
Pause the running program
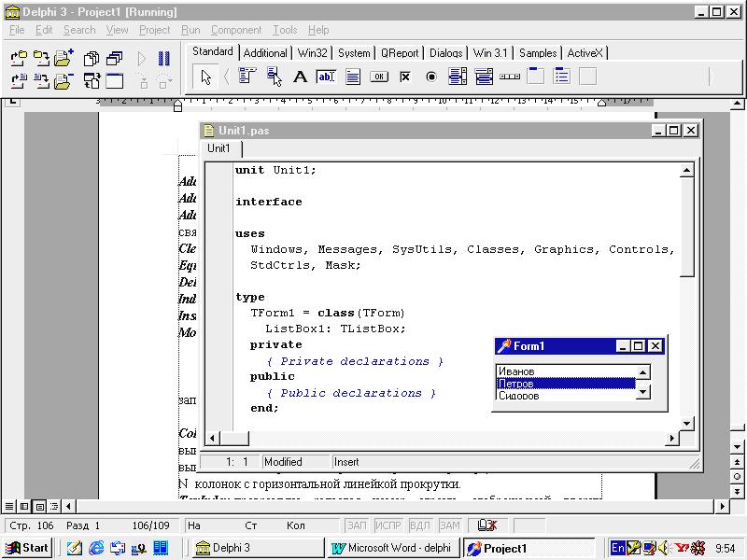click(164, 58)
